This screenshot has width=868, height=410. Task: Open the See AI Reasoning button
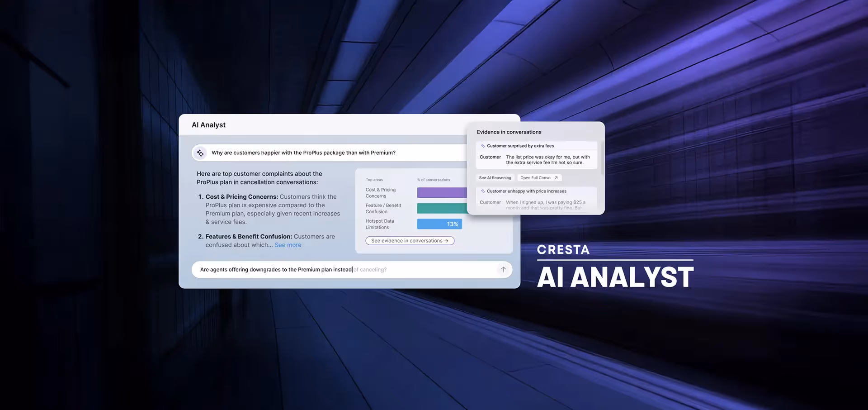tap(495, 178)
